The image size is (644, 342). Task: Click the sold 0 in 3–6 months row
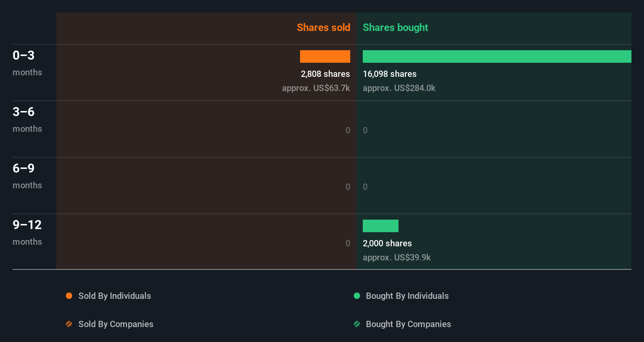348,130
